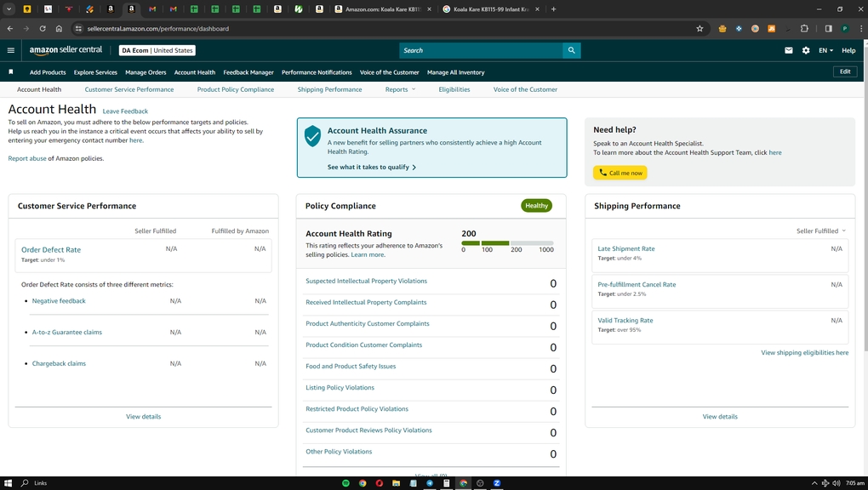The height and width of the screenshot is (490, 868).
Task: Expand the Reports dropdown tab
Action: click(x=400, y=89)
